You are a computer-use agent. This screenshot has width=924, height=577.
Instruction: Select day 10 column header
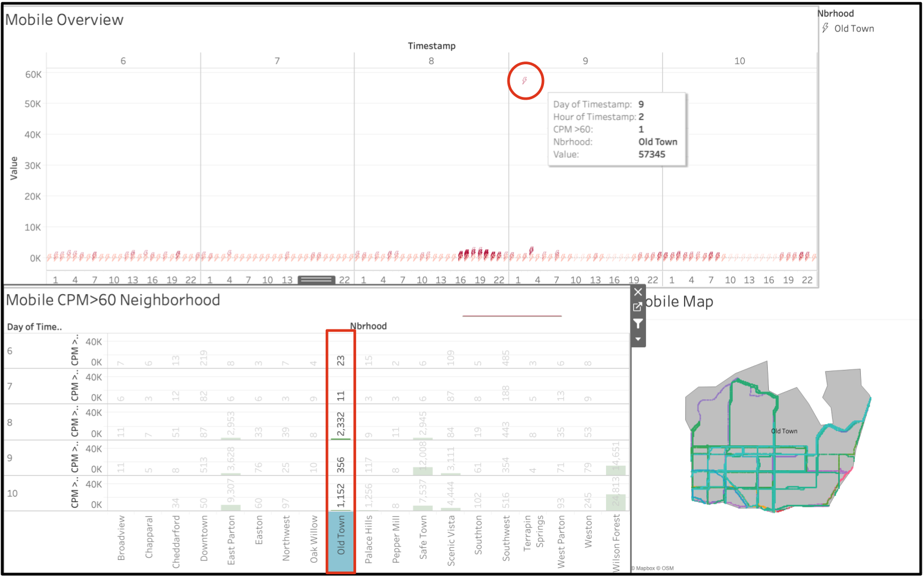740,61
